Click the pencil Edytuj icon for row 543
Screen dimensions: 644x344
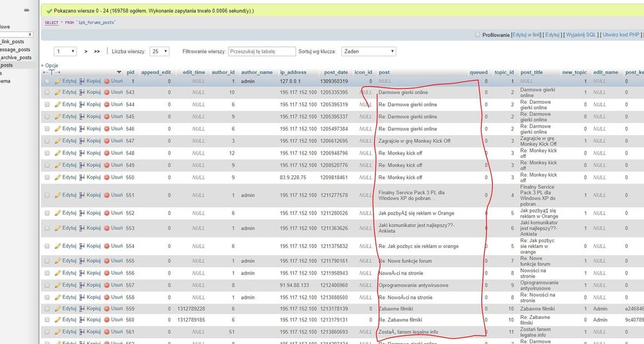pyautogui.click(x=58, y=92)
